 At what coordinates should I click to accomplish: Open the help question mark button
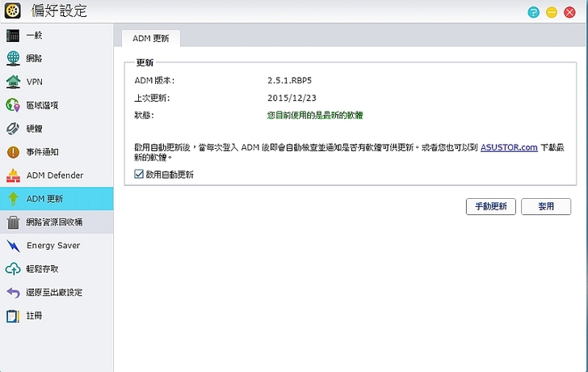click(x=533, y=12)
